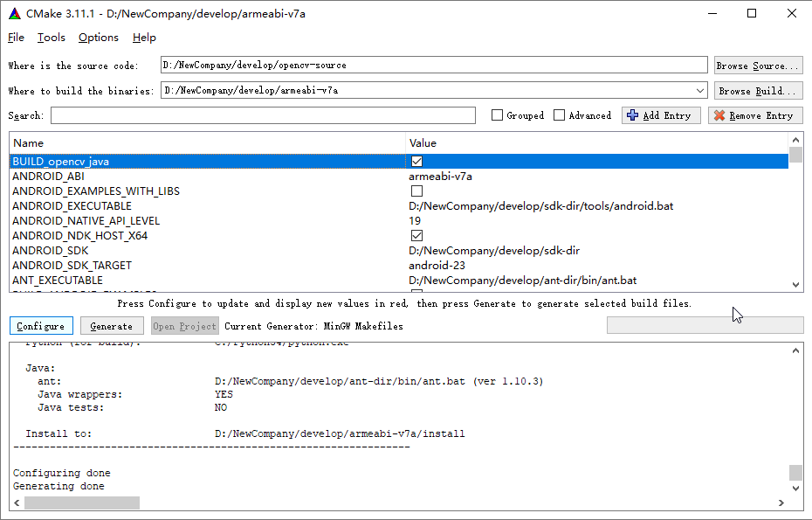Click the output log horizontal scrollbar thumb

pyautogui.click(x=82, y=503)
